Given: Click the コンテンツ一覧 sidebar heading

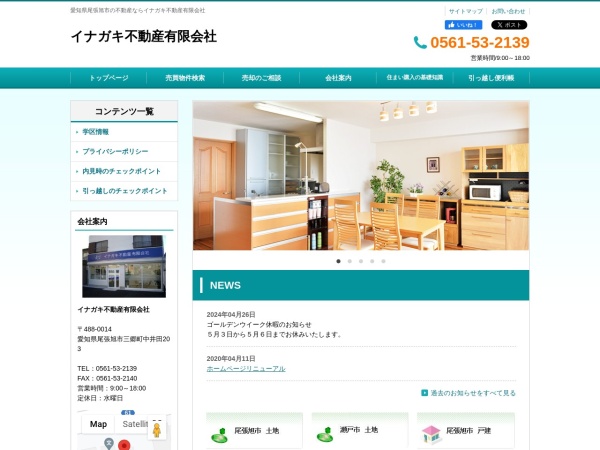Looking at the screenshot, I should 124,111.
